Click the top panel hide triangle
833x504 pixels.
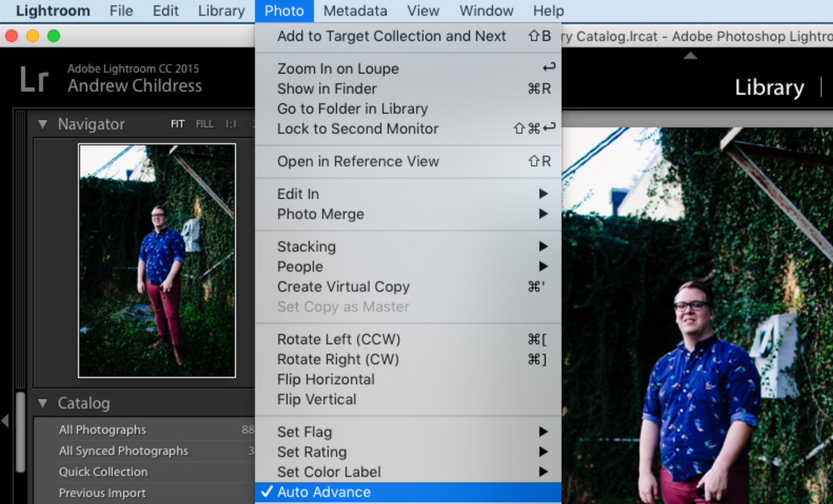click(x=691, y=55)
